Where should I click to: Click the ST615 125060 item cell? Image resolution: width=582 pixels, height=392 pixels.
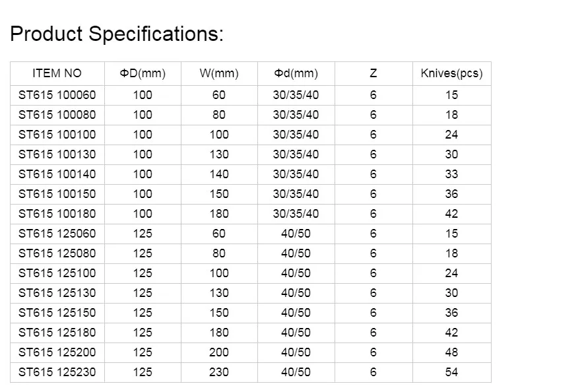(x=57, y=234)
